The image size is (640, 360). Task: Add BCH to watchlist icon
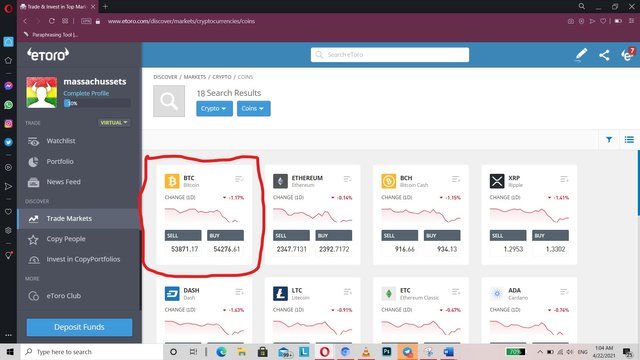(x=456, y=179)
